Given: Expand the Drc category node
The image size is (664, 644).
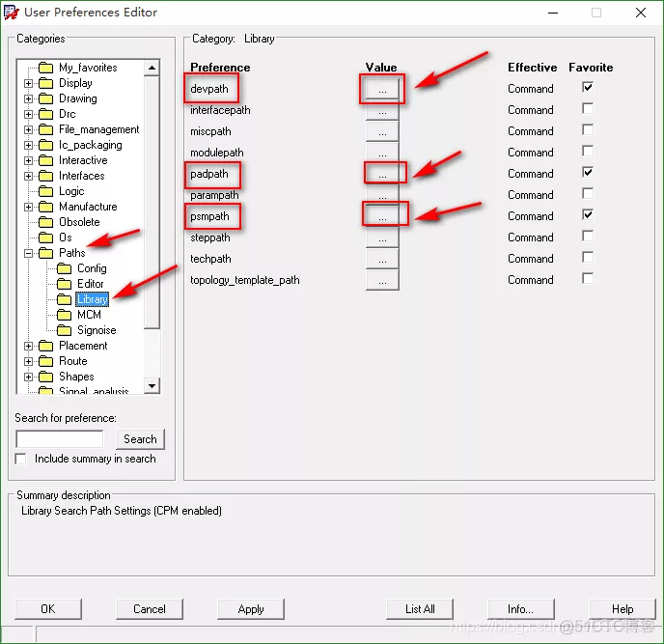Looking at the screenshot, I should tap(28, 114).
